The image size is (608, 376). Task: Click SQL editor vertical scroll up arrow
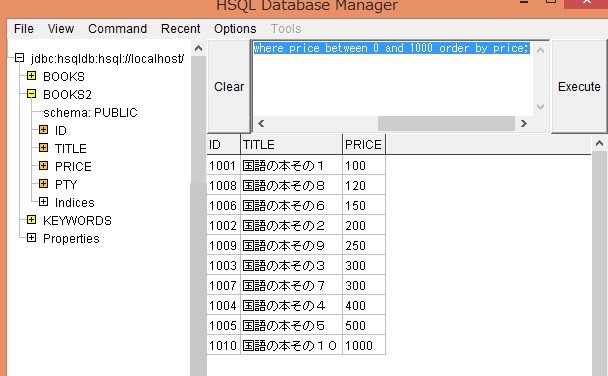tap(541, 50)
